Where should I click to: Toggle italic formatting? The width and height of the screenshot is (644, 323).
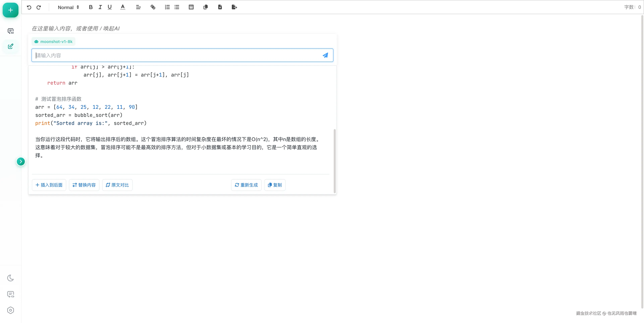tap(100, 7)
